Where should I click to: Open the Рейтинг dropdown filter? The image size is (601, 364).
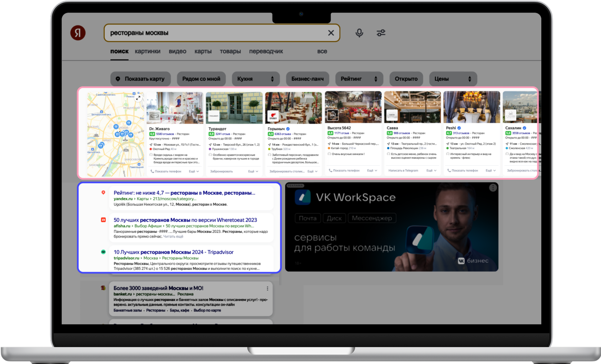(359, 79)
